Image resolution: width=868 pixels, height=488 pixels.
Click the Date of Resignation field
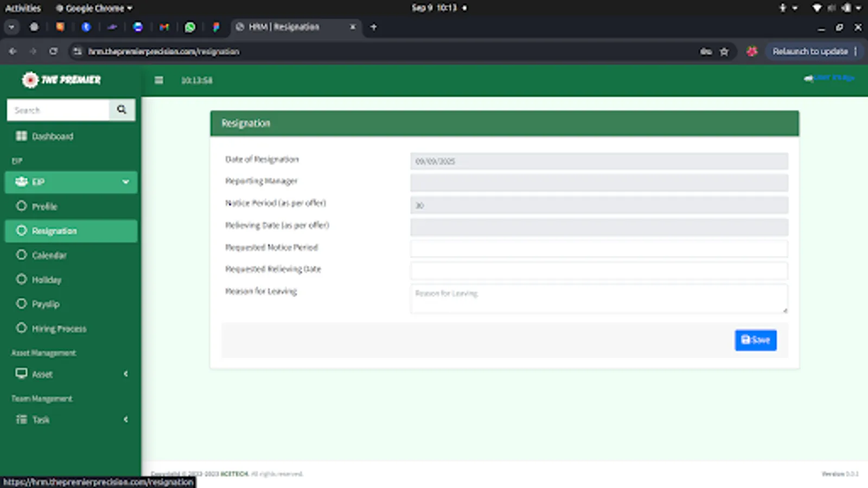click(599, 161)
